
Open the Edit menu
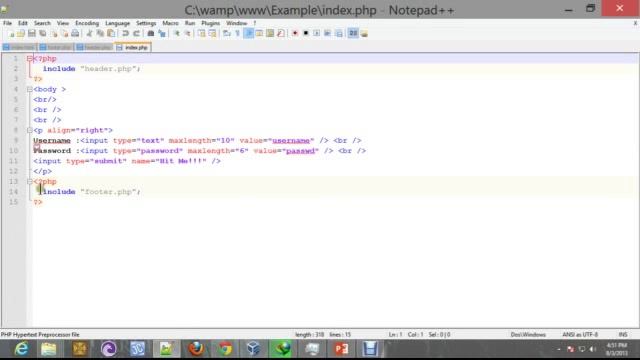[23, 23]
